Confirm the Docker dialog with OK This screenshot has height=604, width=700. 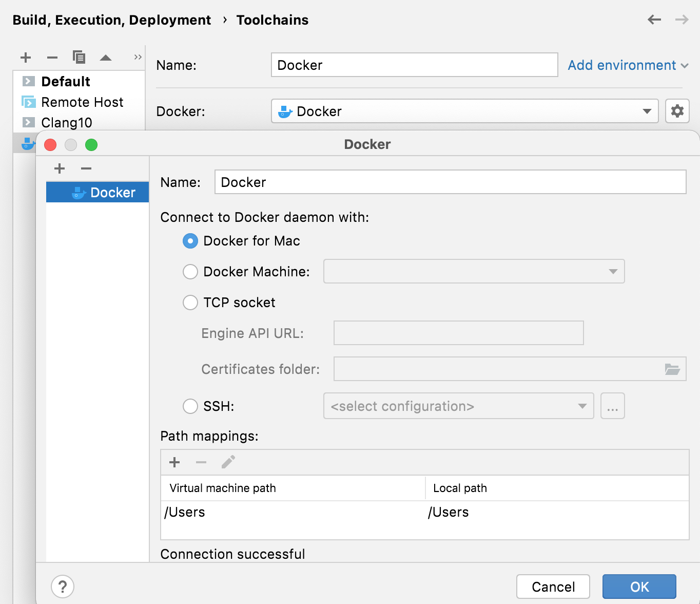(x=639, y=587)
